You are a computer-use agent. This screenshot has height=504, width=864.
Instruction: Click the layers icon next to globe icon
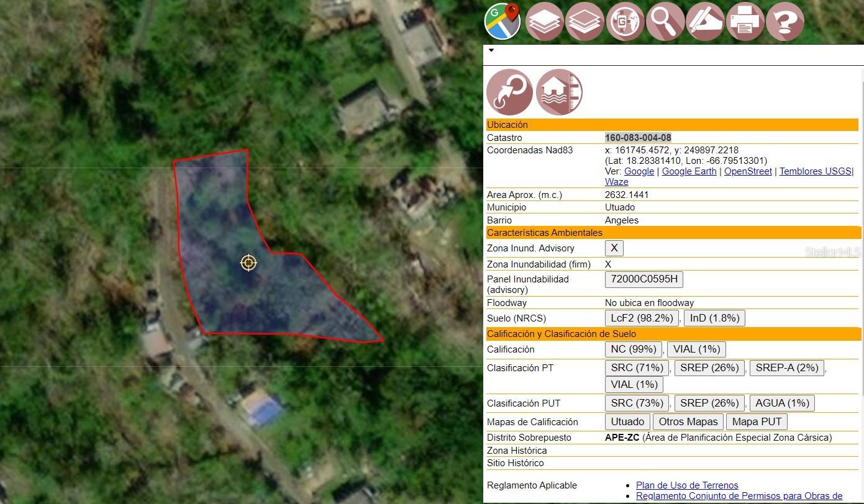click(x=584, y=22)
